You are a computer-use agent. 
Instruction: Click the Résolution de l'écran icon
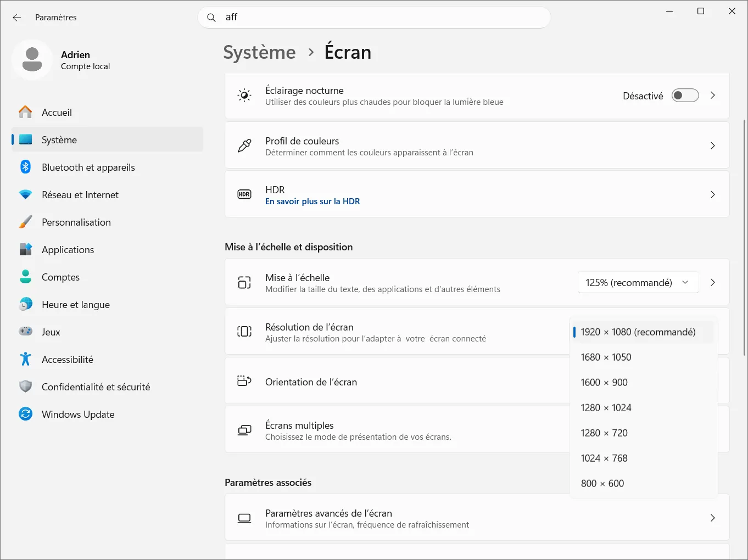click(x=244, y=332)
